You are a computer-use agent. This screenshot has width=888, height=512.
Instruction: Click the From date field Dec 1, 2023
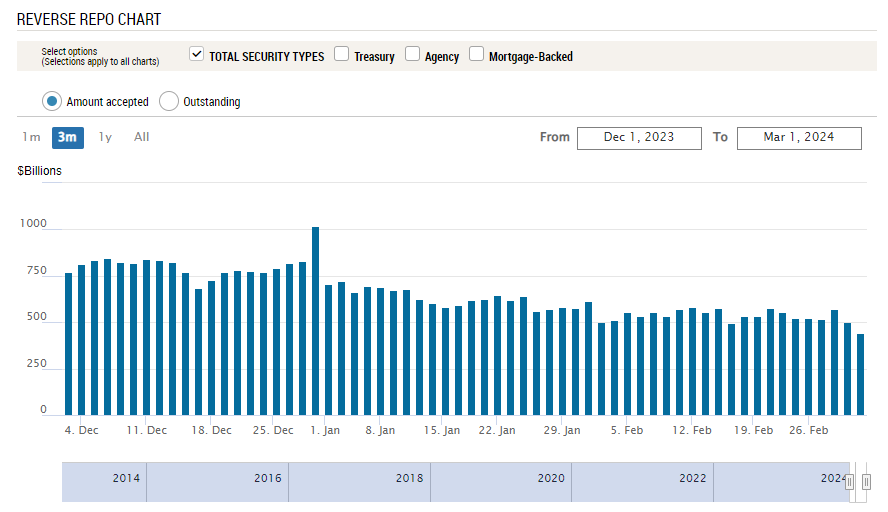[639, 138]
